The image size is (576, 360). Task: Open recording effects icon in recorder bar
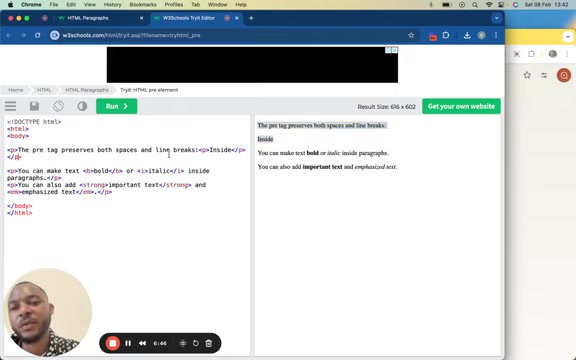[x=183, y=343]
